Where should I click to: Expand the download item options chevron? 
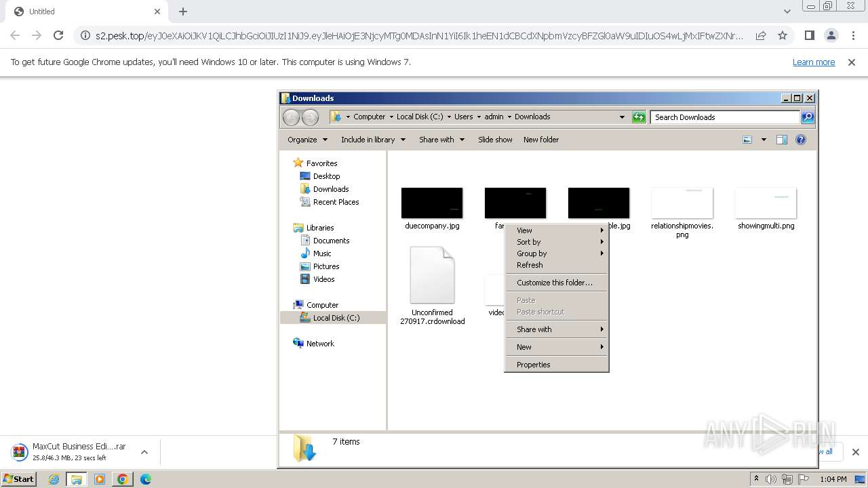coord(144,452)
